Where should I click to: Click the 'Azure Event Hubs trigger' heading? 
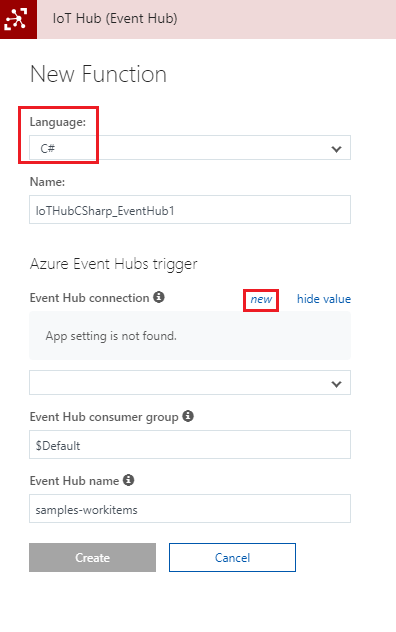tap(114, 264)
